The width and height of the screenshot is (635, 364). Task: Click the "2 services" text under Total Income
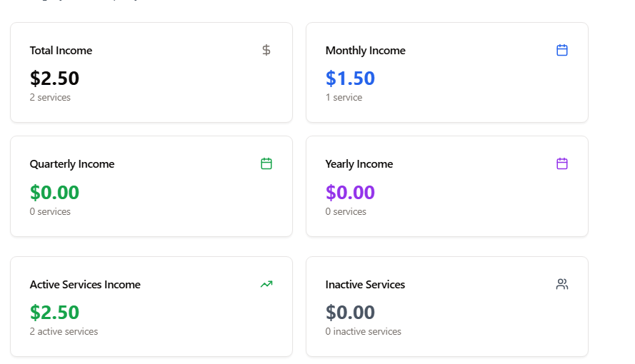tap(50, 97)
